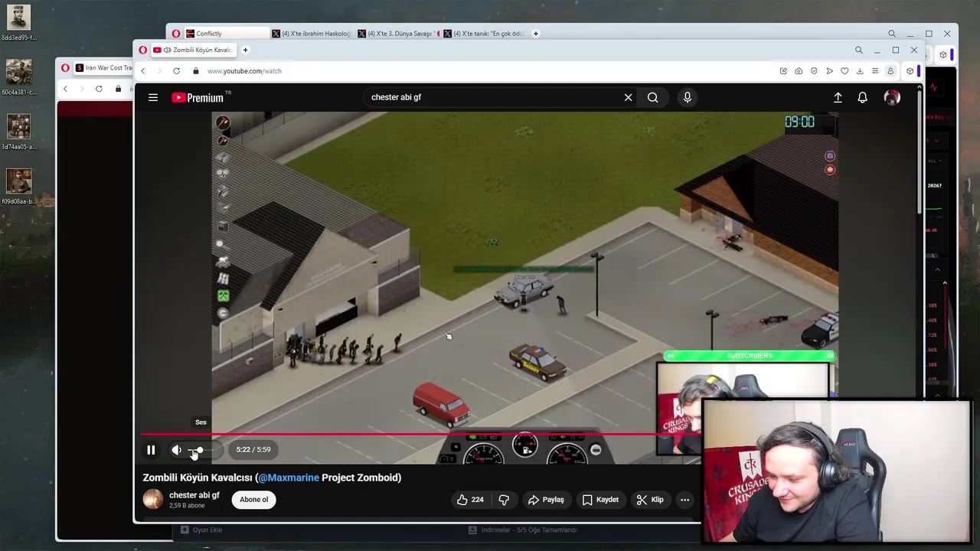Seek on the red video progress bar
The height and width of the screenshot is (551, 980).
(x=420, y=434)
